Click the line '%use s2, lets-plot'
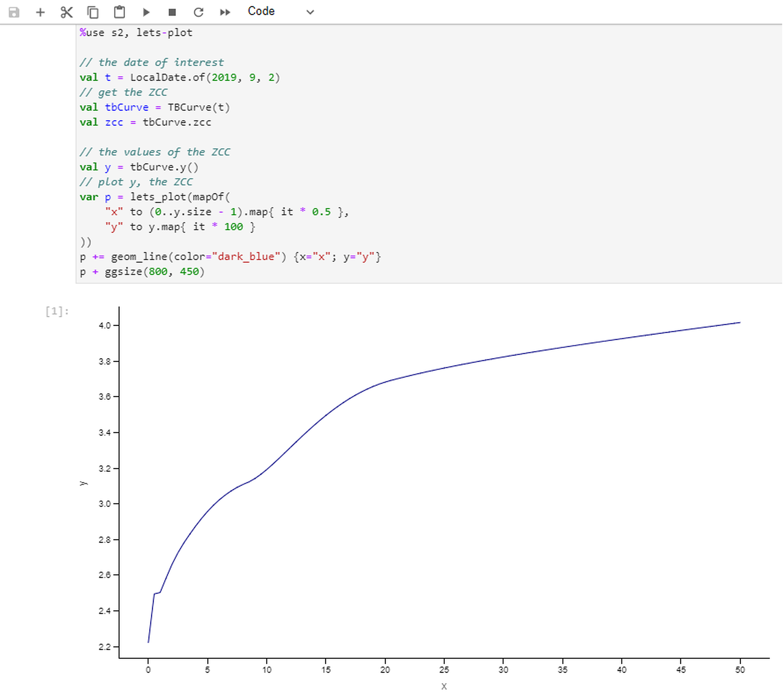 (136, 33)
